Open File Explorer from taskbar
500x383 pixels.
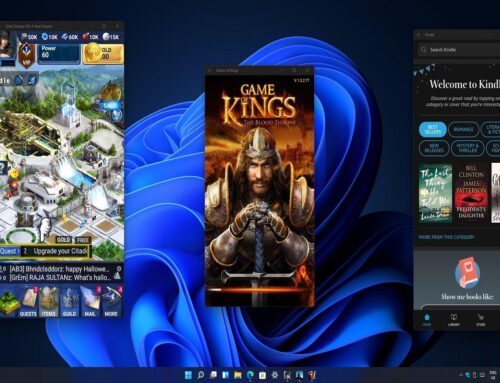[238, 375]
